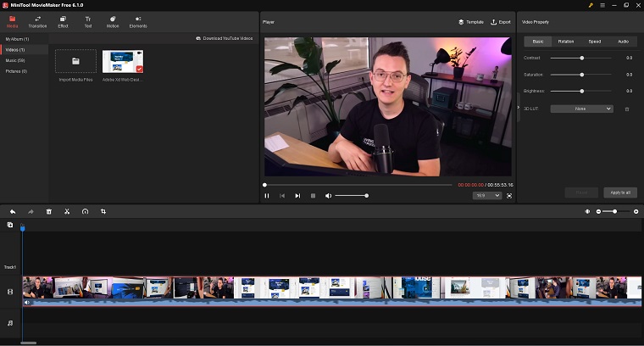Mute the player volume speaker icon
Image resolution: width=644 pixels, height=346 pixels.
pyautogui.click(x=328, y=196)
